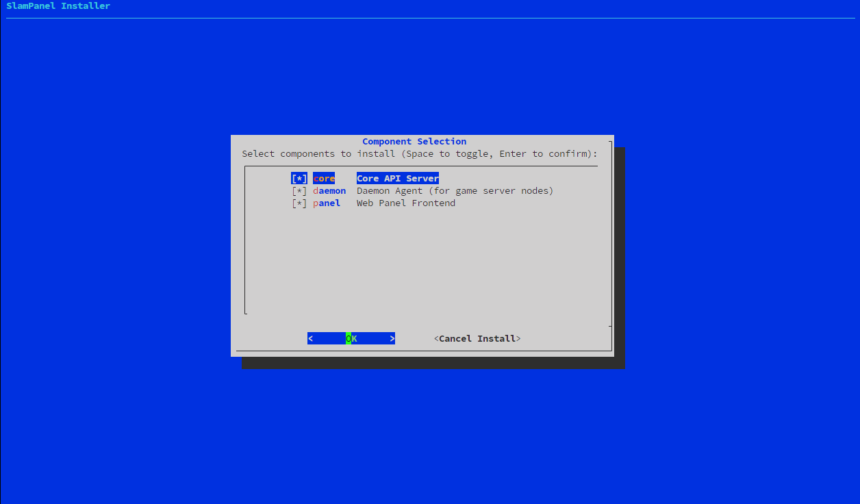Viewport: 860px width, 504px height.
Task: Click the highlighted Core API Server label
Action: (x=397, y=178)
